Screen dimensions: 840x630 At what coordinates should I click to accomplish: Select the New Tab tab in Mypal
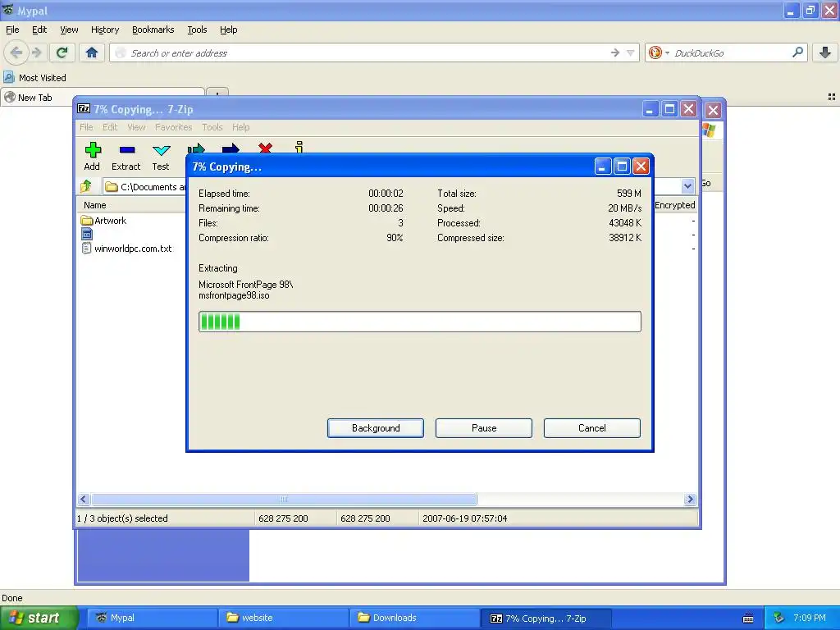coord(102,98)
